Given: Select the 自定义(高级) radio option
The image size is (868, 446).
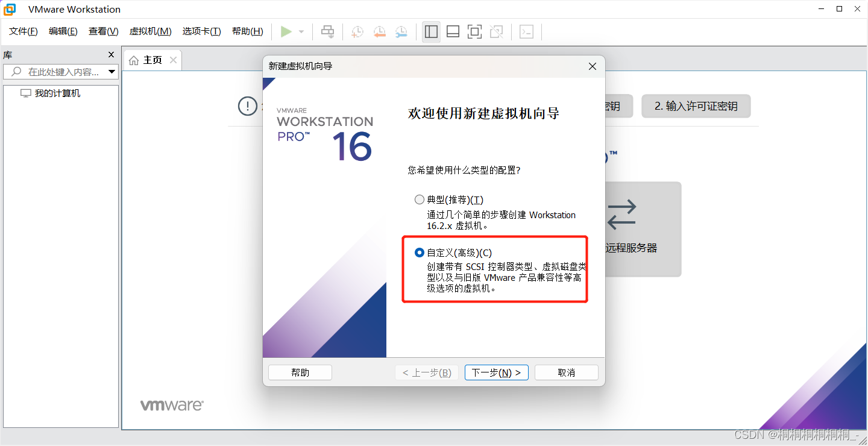Looking at the screenshot, I should click(420, 253).
